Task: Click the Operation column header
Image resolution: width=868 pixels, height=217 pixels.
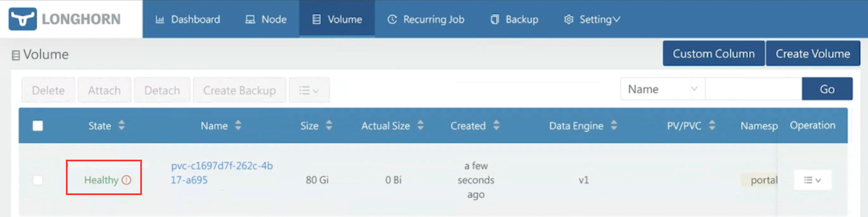Action: pos(812,125)
